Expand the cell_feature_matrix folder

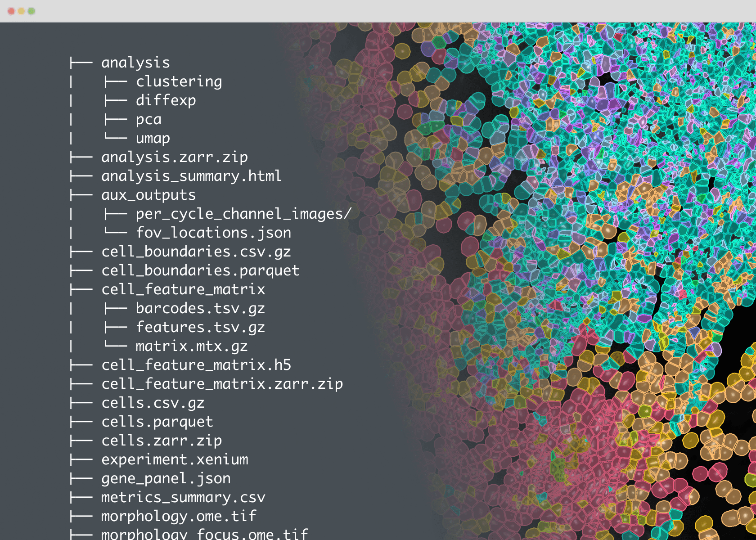tap(183, 289)
